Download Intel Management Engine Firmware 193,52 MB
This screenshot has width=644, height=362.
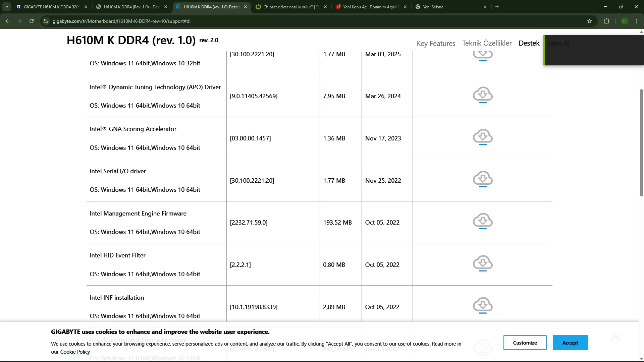pos(482,221)
